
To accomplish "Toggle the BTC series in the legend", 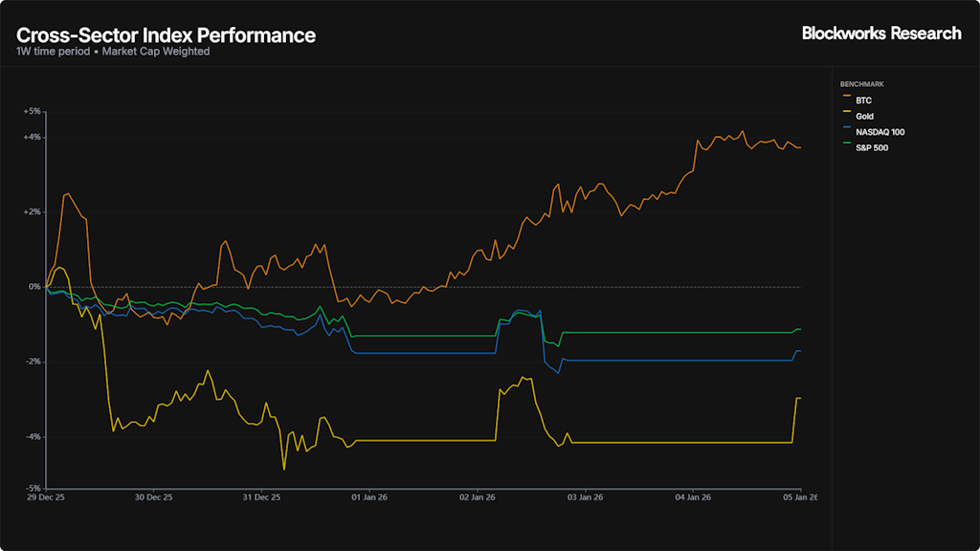I will pos(864,100).
